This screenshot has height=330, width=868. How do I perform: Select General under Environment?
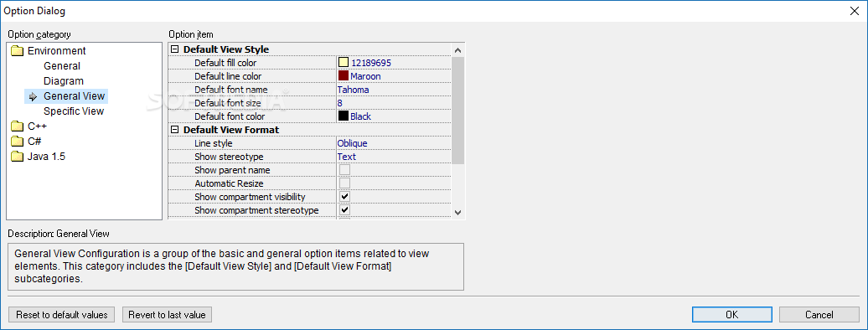pos(62,66)
